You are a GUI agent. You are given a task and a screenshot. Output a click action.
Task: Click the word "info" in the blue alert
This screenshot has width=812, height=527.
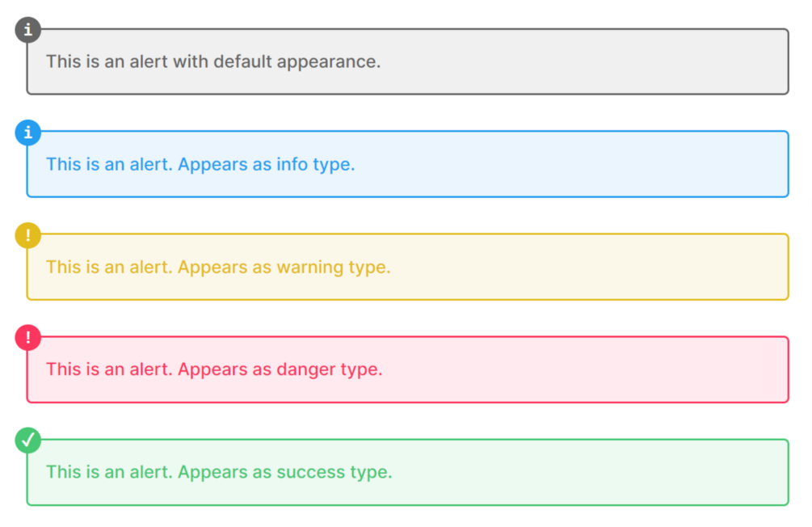tap(291, 164)
